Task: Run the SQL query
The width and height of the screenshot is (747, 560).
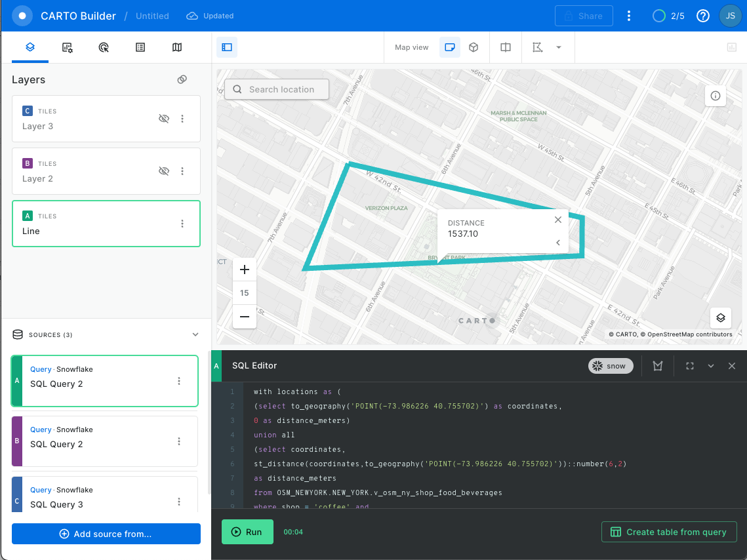Action: coord(247,532)
